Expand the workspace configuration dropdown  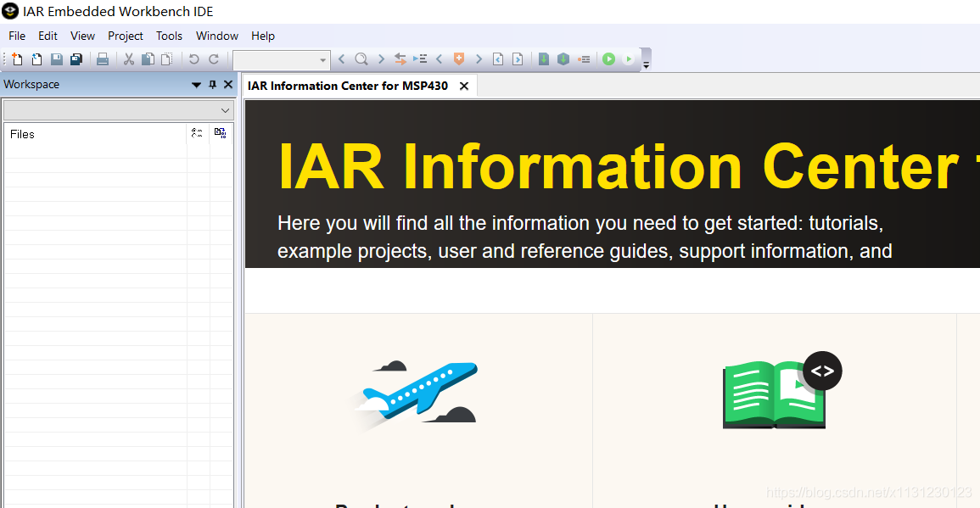(225, 110)
